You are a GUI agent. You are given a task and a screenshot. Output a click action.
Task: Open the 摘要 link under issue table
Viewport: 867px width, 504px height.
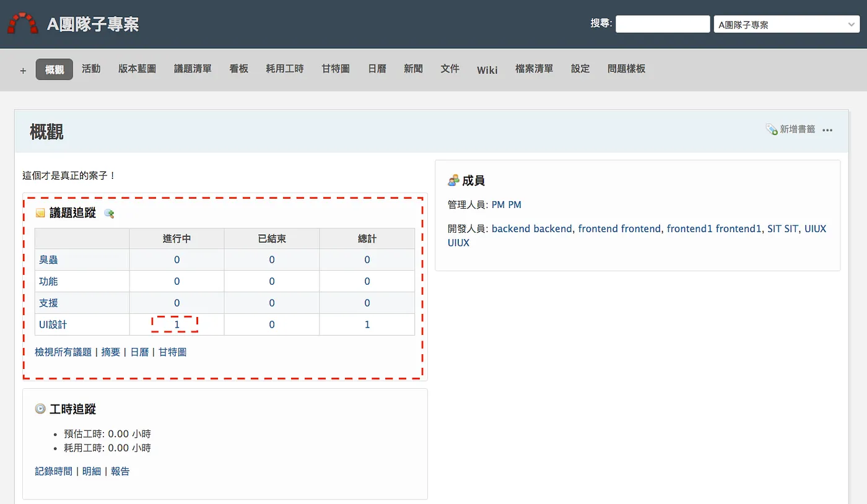(111, 352)
